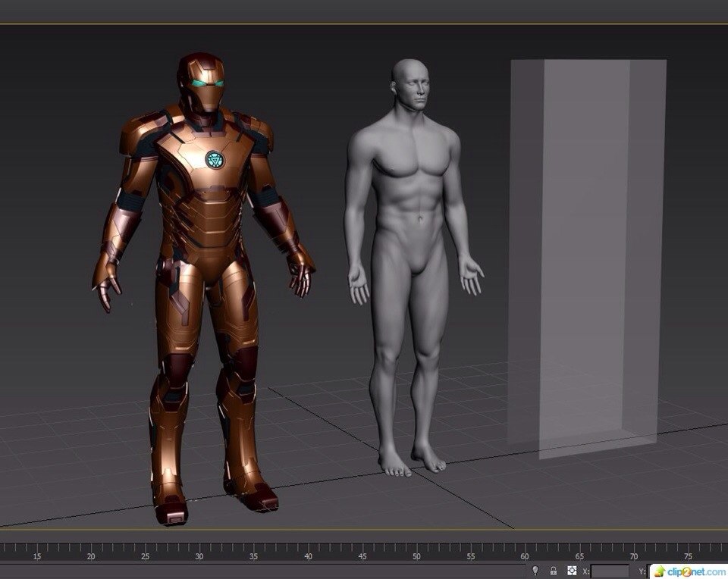728x579 pixels.
Task: Switch Absolute/Offset transform type-in mode
Action: tap(572, 571)
